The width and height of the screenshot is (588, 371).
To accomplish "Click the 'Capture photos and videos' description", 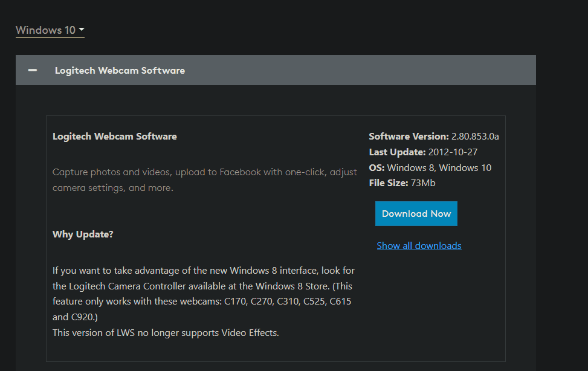I will [205, 179].
